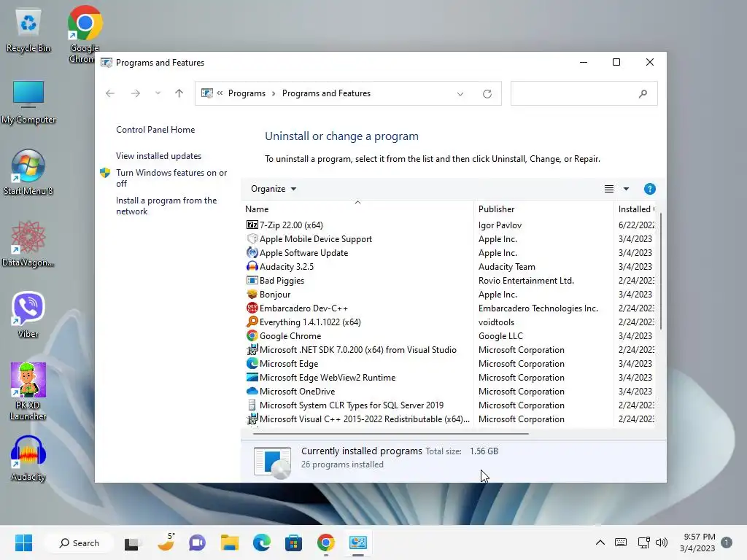Select Viber desktop shortcut
747x560 pixels.
pyautogui.click(x=28, y=315)
